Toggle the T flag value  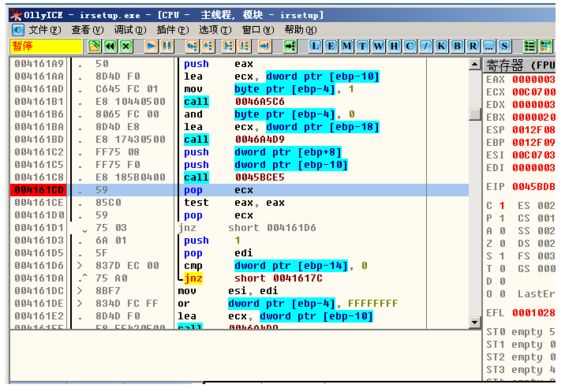pyautogui.click(x=502, y=269)
